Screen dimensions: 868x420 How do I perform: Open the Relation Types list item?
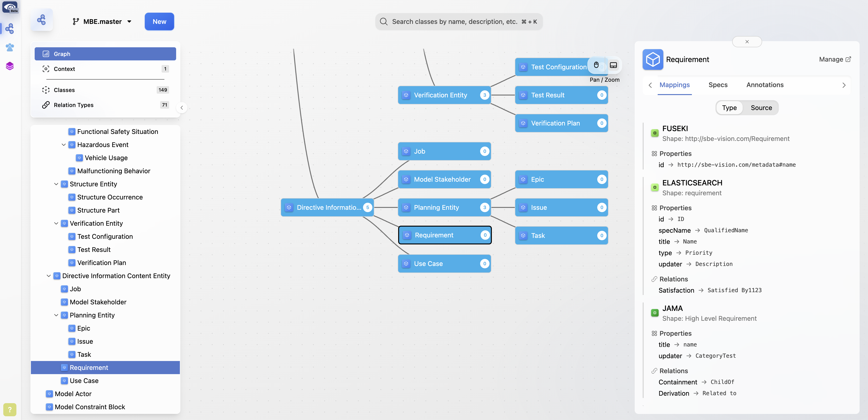[105, 105]
